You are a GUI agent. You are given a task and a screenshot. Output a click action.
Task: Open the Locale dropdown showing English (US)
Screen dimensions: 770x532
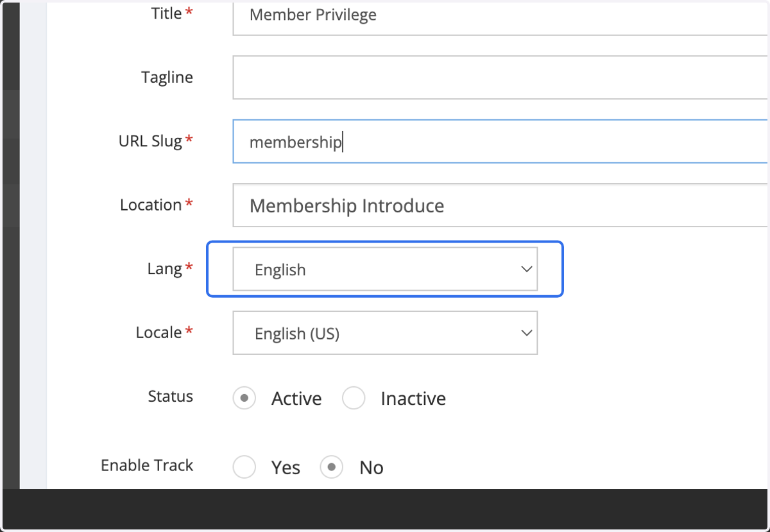click(x=385, y=333)
